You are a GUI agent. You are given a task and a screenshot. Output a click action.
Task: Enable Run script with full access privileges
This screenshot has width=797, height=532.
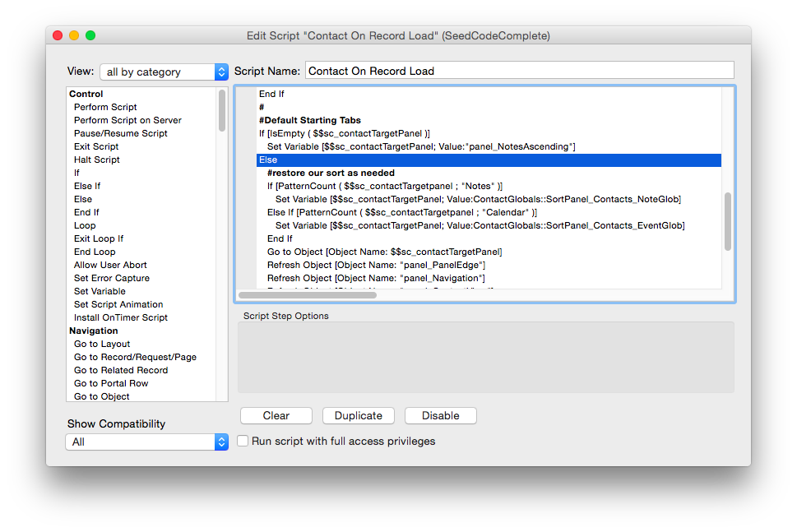[243, 442]
